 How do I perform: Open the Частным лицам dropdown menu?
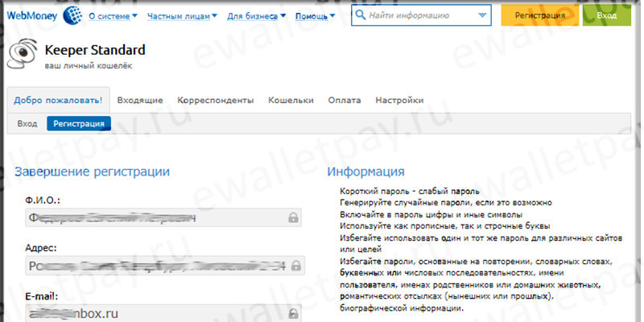click(182, 16)
